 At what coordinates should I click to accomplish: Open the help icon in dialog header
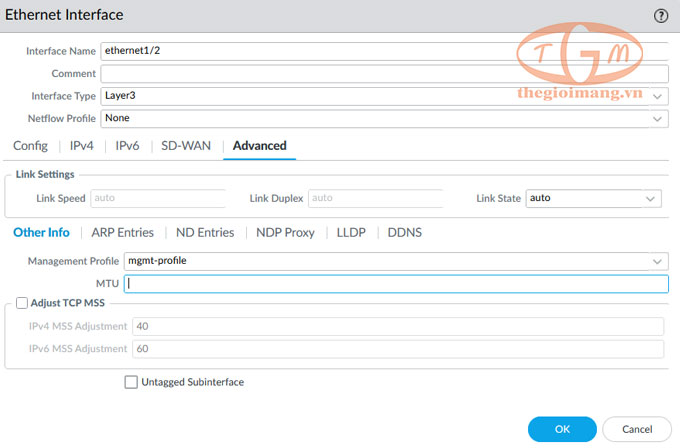click(x=660, y=16)
